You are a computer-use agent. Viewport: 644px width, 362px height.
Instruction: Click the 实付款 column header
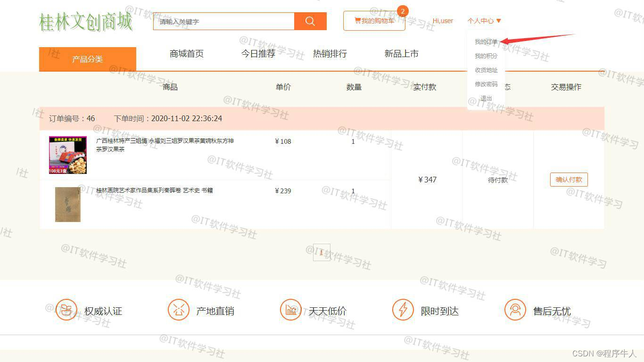pos(425,87)
